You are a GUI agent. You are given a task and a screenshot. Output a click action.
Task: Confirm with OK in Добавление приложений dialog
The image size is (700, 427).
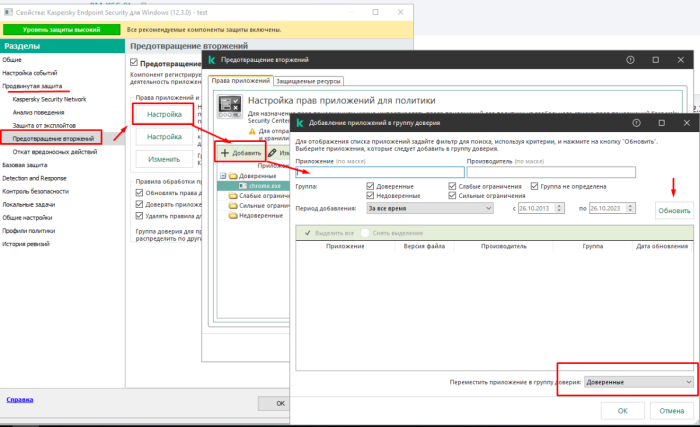[x=622, y=410]
